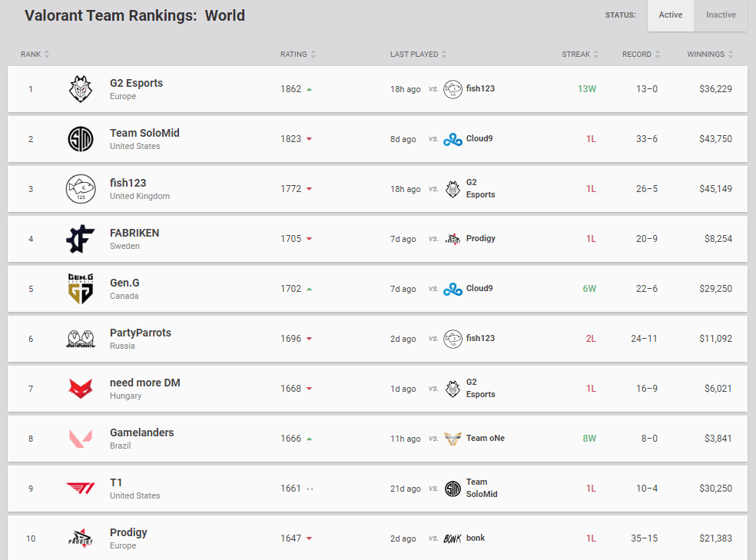Click the PartyParrots team logo
This screenshot has height=560, width=756.
[81, 339]
